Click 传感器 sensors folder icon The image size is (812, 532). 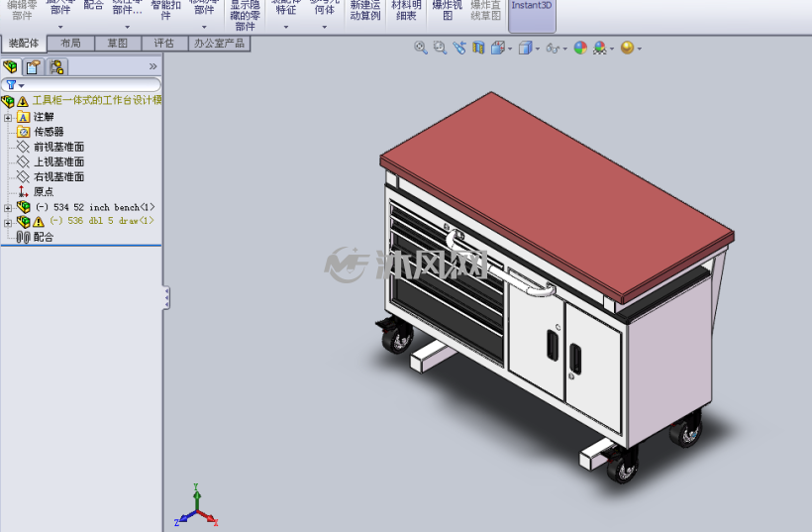click(23, 132)
